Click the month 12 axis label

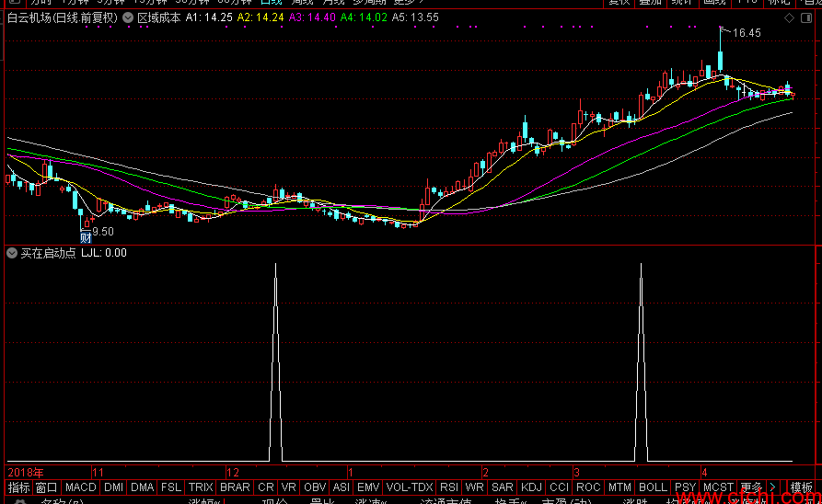233,473
